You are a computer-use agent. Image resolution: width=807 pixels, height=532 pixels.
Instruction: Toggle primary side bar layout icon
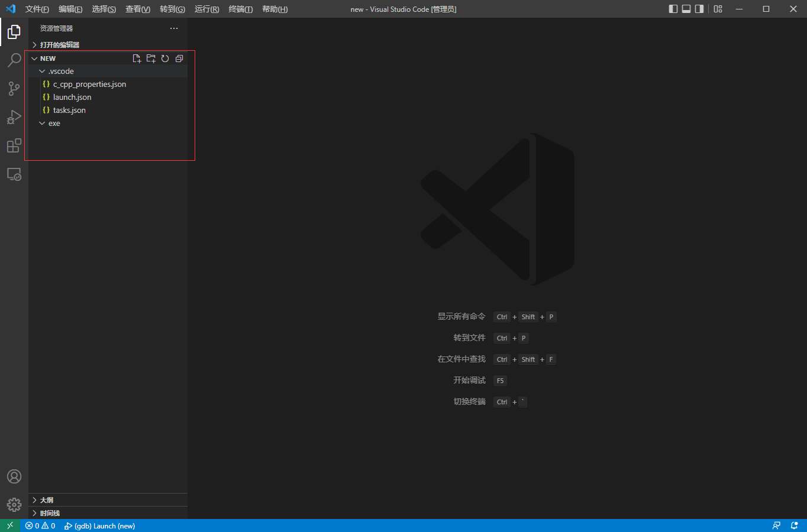[673, 9]
